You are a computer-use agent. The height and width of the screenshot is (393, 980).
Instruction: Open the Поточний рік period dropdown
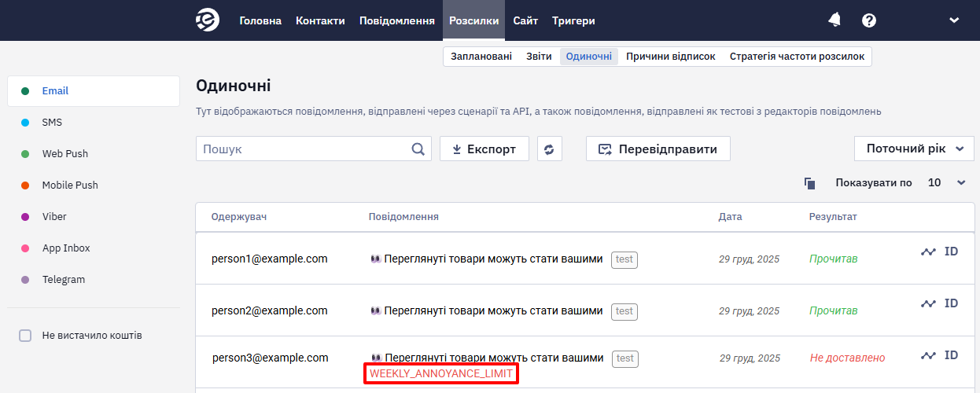[x=914, y=149]
